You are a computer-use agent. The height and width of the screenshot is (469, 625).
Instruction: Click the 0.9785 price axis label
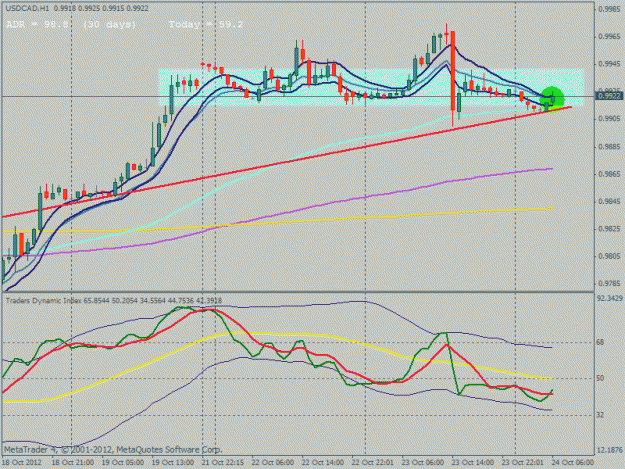[610, 284]
